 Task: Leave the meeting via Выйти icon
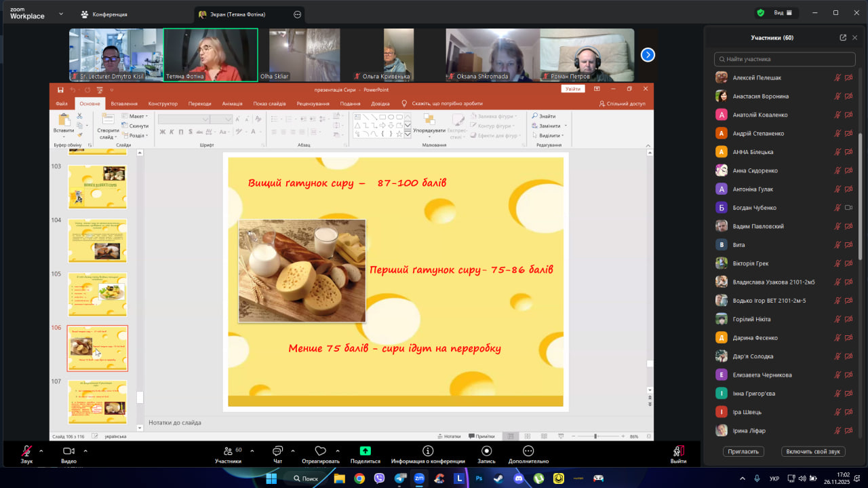tap(678, 451)
